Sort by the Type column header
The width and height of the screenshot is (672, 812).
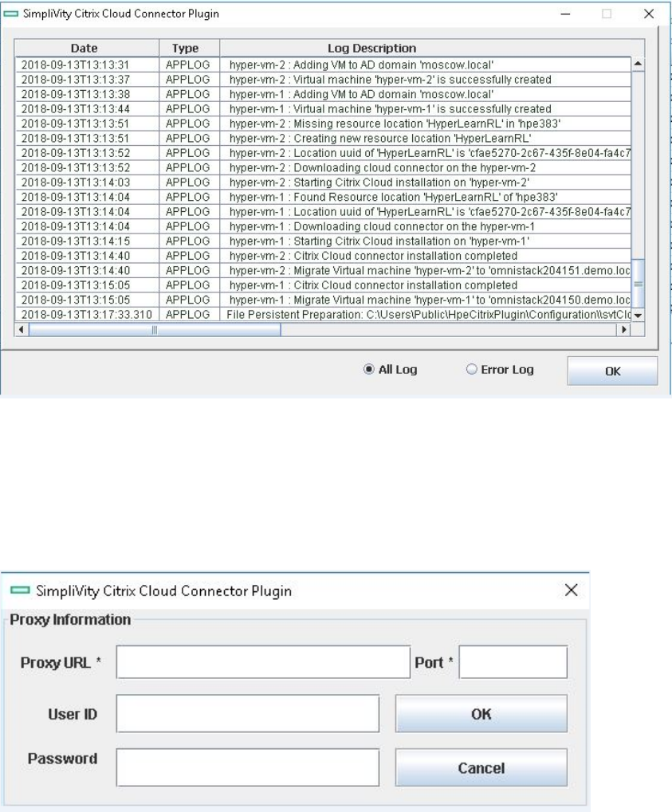pos(189,48)
